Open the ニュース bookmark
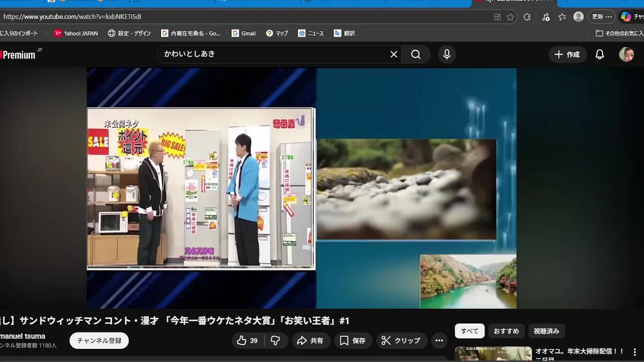 (311, 33)
